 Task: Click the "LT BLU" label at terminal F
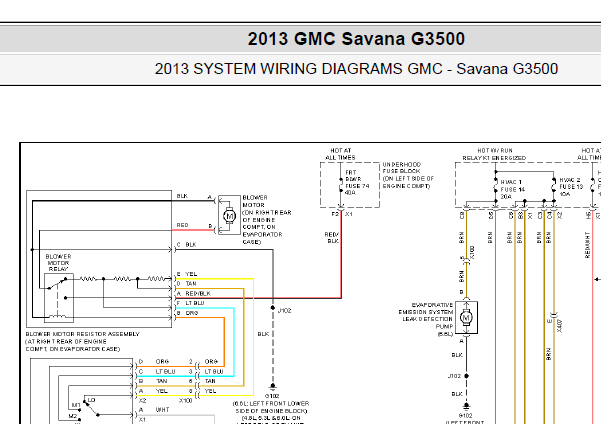coord(195,303)
